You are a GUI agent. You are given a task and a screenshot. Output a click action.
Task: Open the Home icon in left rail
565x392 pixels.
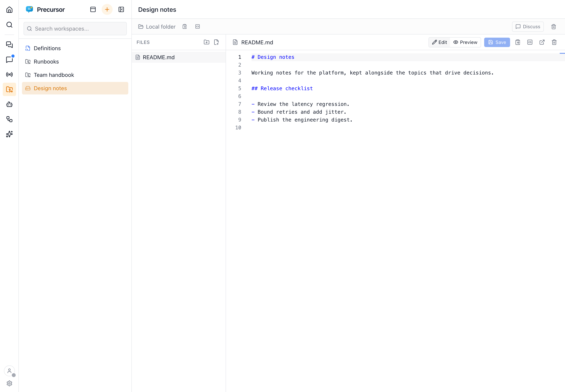[x=9, y=10]
